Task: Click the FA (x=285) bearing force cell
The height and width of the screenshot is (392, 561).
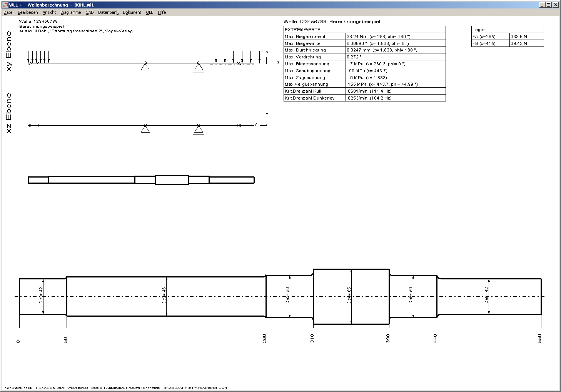Action: 490,37
